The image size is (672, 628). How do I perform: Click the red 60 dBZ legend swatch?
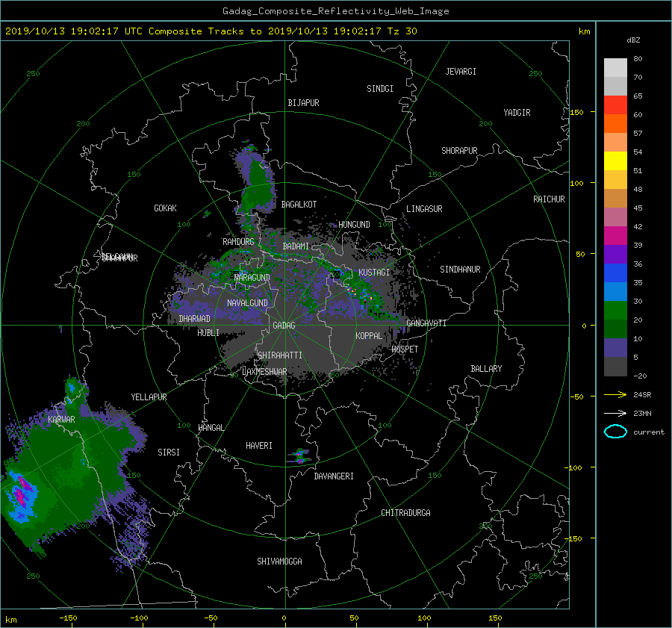[x=615, y=105]
